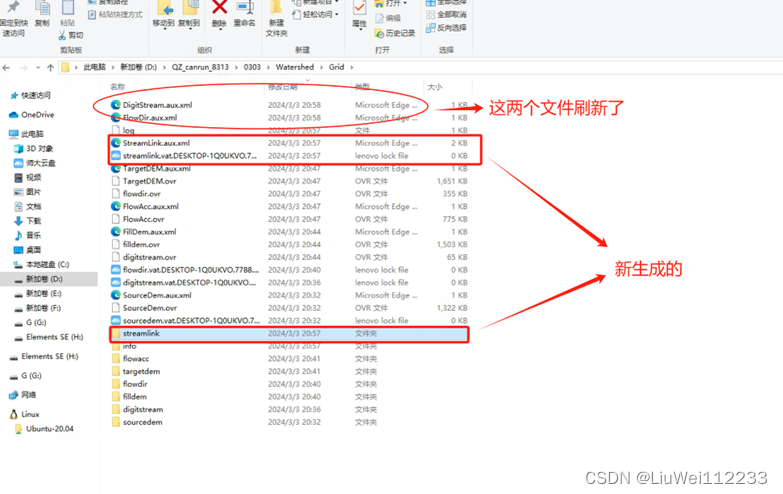783x494 pixels.
Task: Select the sourcedem folder
Action: point(142,422)
